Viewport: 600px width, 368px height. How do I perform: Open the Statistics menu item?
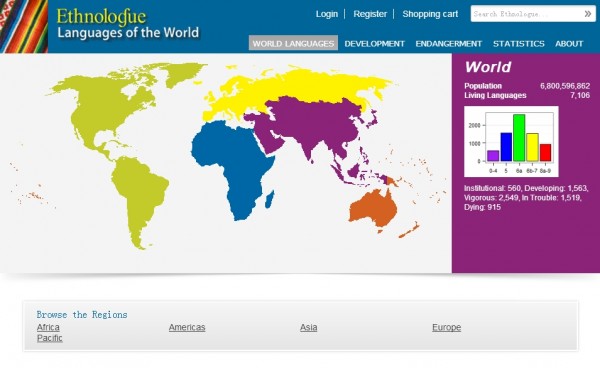click(518, 44)
